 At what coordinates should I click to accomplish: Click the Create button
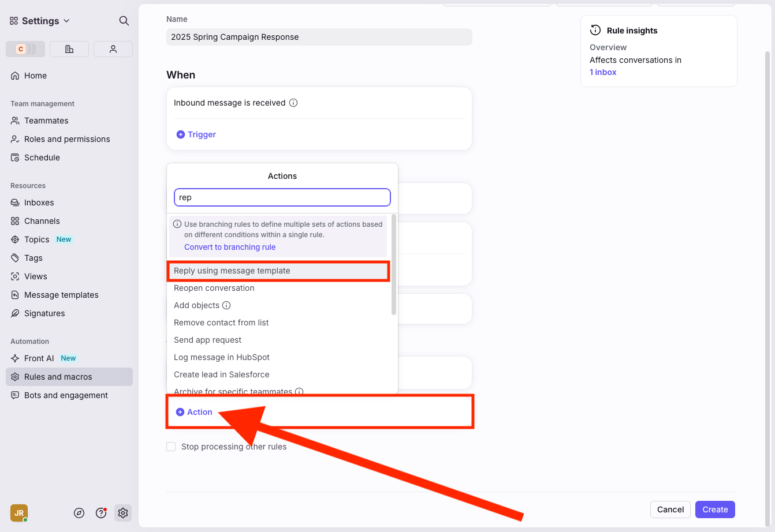point(715,509)
